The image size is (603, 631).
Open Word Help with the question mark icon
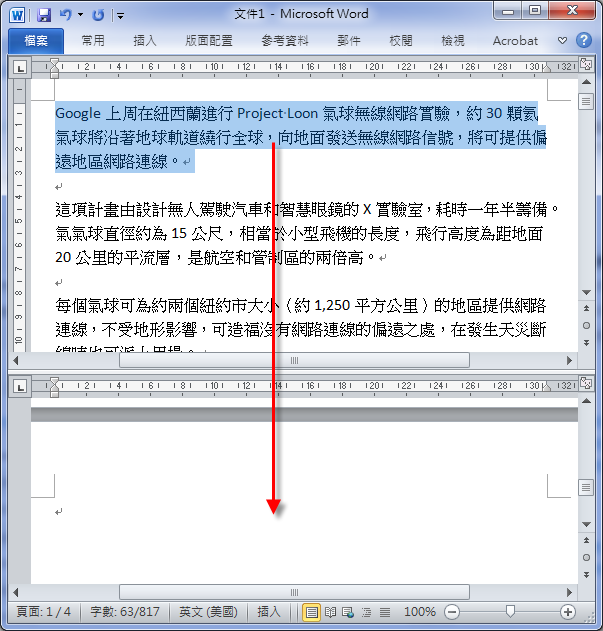tap(584, 40)
